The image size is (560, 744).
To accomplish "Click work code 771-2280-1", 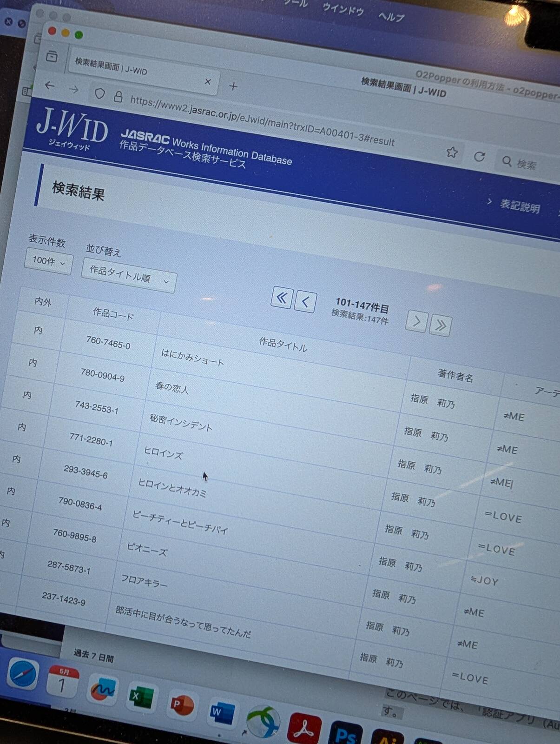I will pyautogui.click(x=91, y=439).
